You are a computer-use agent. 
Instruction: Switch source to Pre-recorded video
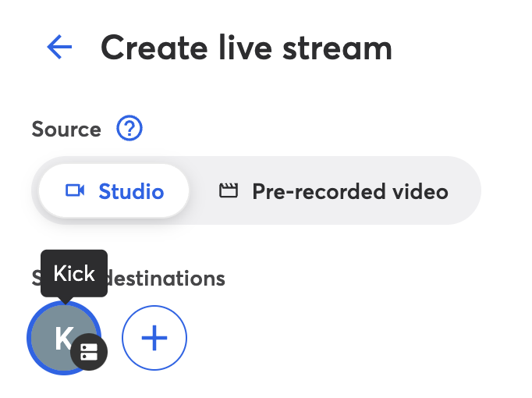[335, 191]
